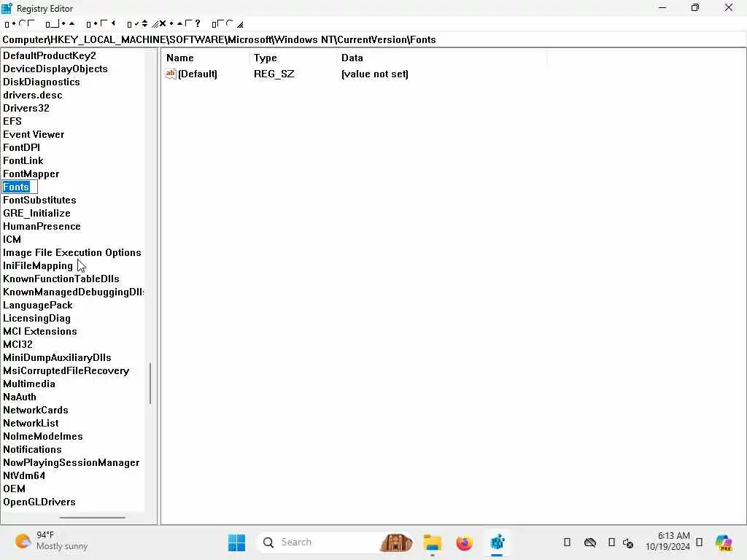
Task: Select the DeviceDisplayObjects key
Action: 55,69
